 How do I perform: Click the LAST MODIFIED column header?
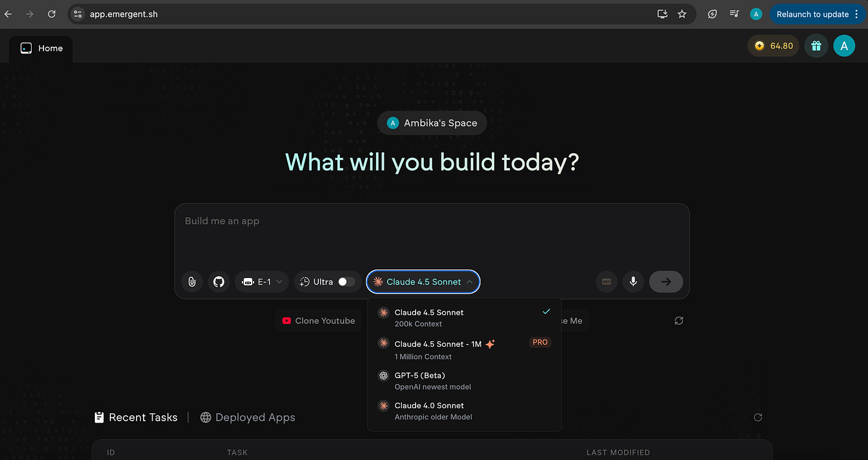click(x=618, y=452)
